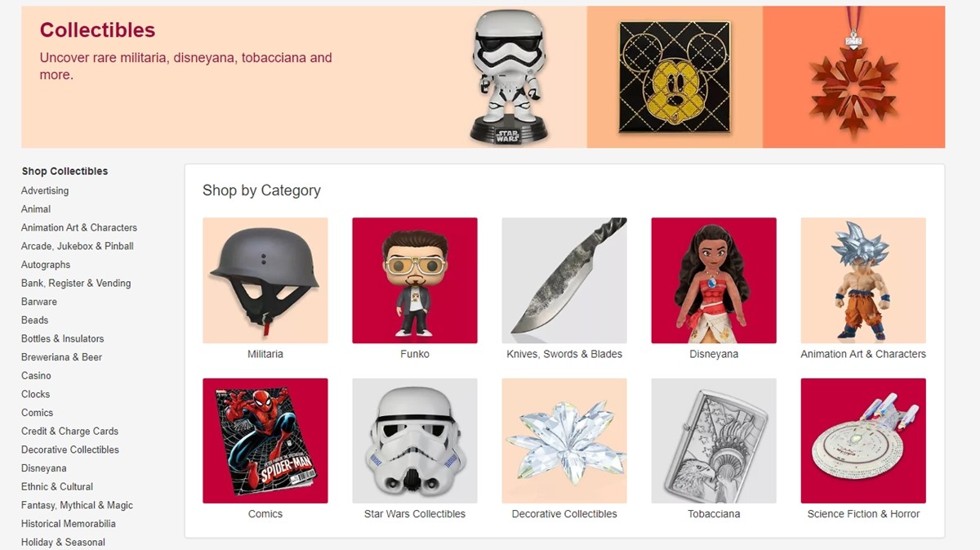Select Fantasy, Mythical & Magic category

coord(77,505)
